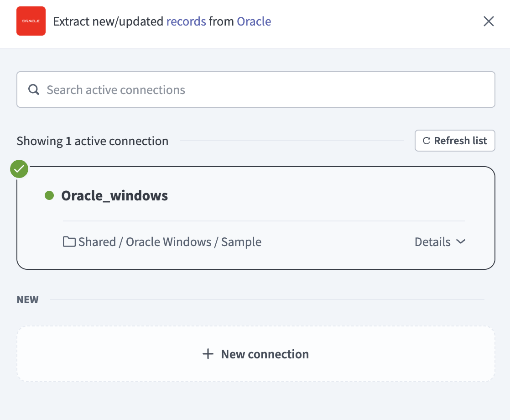
Task: Click the green checkmark badge on connection card
Action: coord(19,168)
